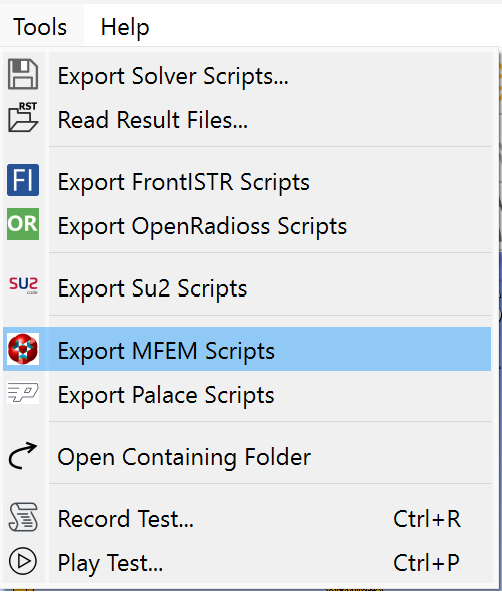Select Export OpenRadioss Scripts
Image resolution: width=502 pixels, height=592 pixels.
click(247, 226)
